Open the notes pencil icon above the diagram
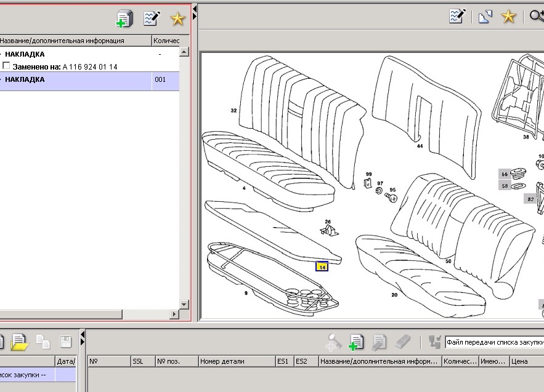This screenshot has width=544, height=392. click(x=457, y=16)
